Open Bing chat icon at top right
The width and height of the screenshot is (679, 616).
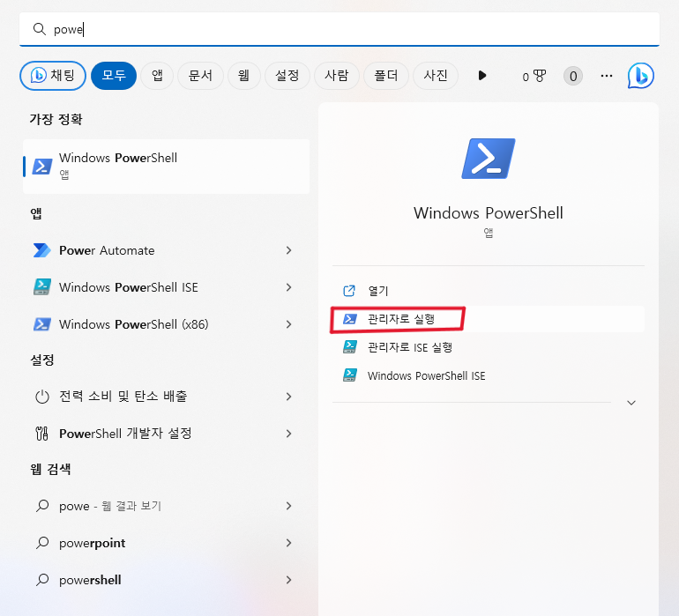point(640,76)
